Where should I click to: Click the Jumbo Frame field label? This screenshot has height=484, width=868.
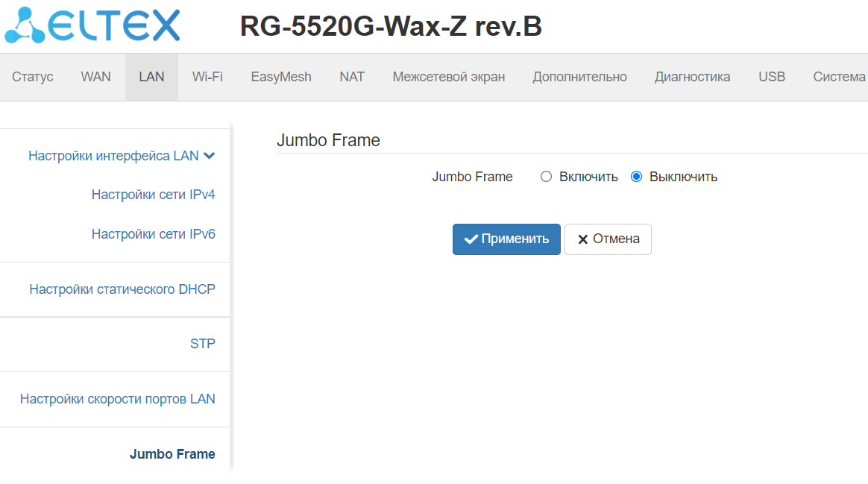coord(472,177)
